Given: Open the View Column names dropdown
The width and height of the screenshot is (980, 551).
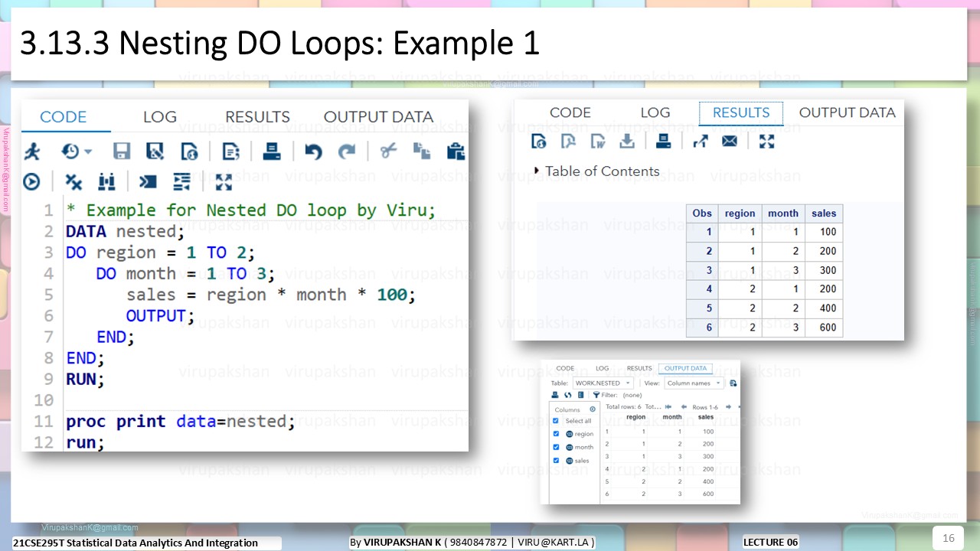Looking at the screenshot, I should pos(694,383).
